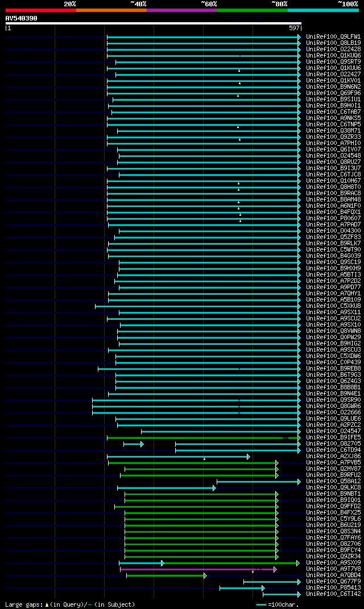Select the UniRef100_Q8VWN8 label
Image resolution: width=364 pixels, height=609 pixels.
[333, 331]
